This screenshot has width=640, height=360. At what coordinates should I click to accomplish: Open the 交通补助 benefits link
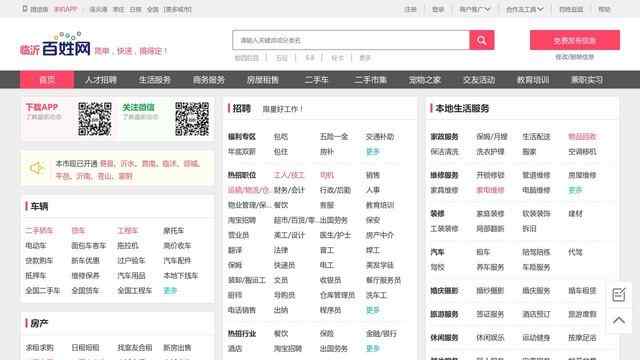[380, 137]
